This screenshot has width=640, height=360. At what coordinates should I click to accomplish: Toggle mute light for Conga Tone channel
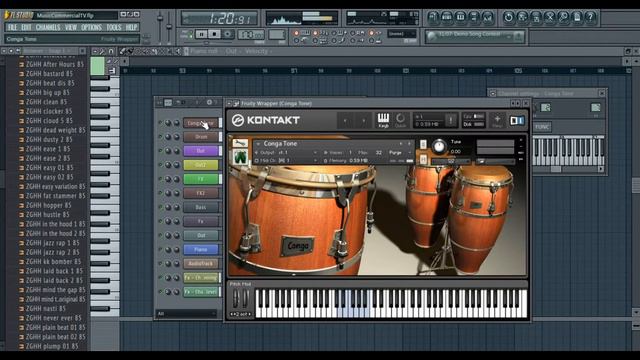pos(160,122)
